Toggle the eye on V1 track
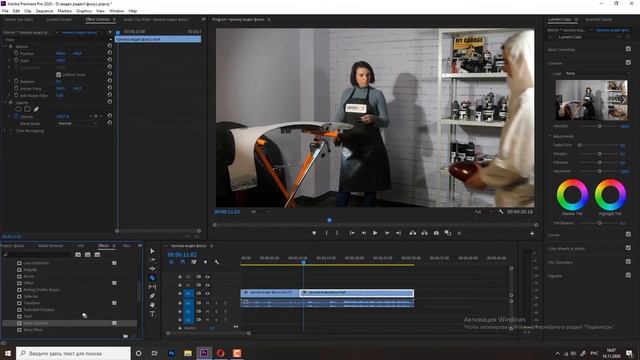The image size is (640, 360). (207, 293)
